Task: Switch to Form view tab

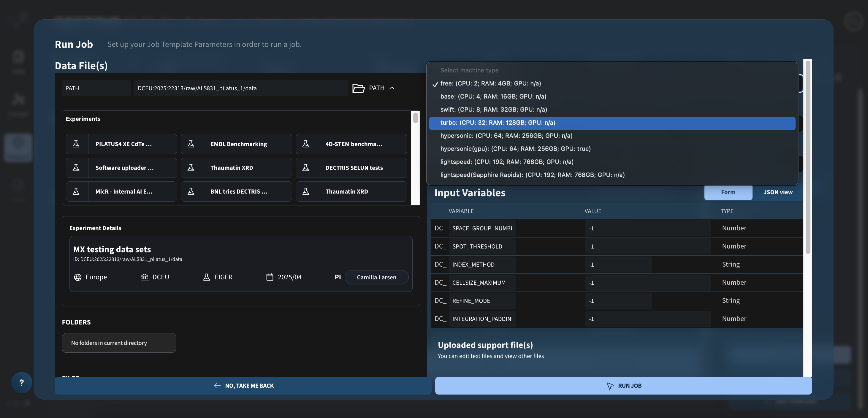Action: (x=728, y=192)
